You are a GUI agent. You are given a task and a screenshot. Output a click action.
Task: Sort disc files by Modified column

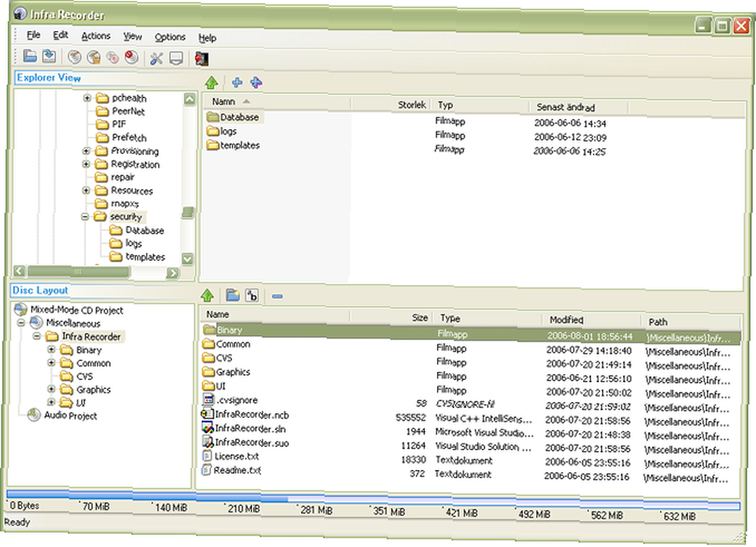tap(592, 320)
